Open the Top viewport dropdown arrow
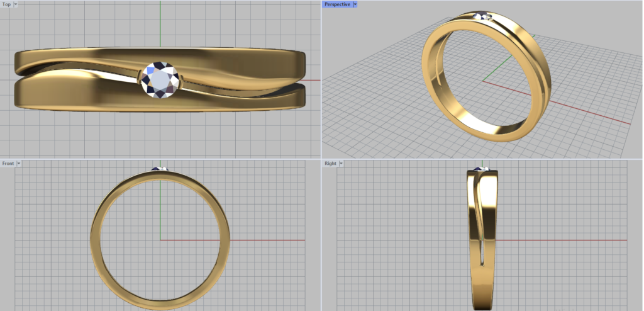Screen dimensions: 644x311 [x=16, y=4]
